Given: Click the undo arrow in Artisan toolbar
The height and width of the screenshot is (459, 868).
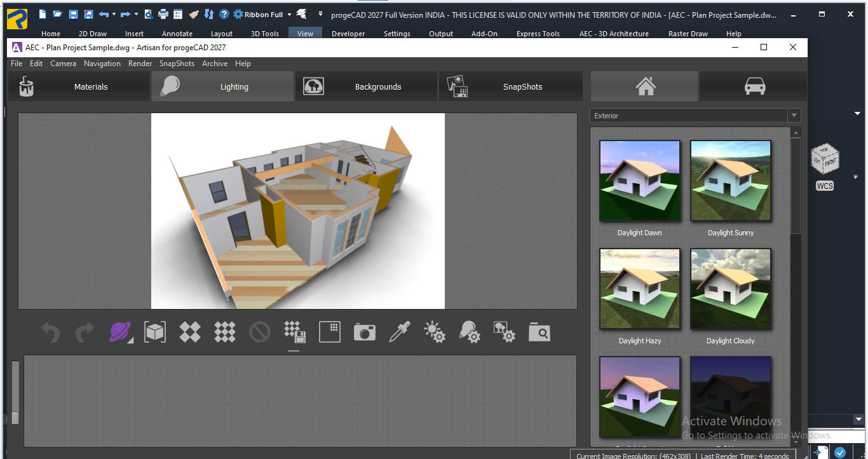Looking at the screenshot, I should 50,332.
